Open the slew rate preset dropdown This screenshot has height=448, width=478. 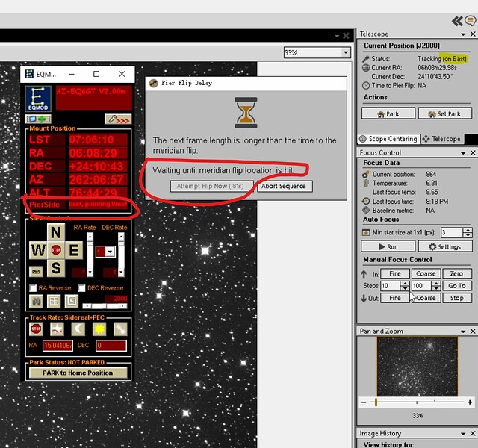110,252
